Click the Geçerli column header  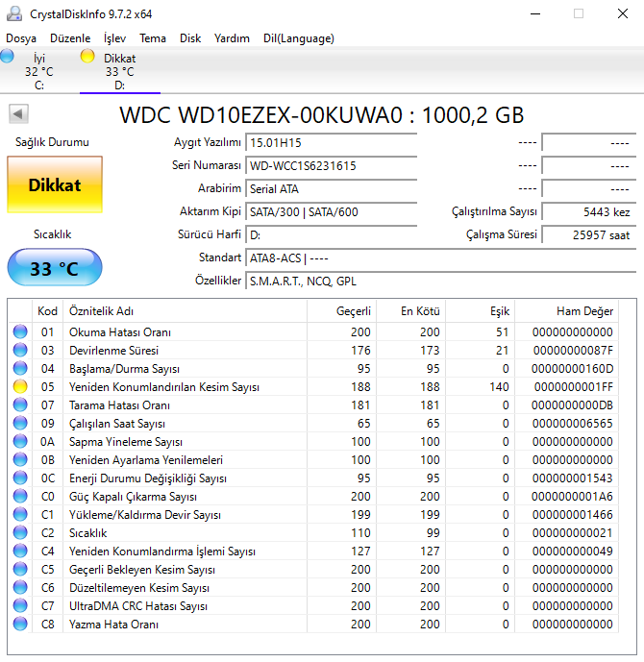[341, 311]
